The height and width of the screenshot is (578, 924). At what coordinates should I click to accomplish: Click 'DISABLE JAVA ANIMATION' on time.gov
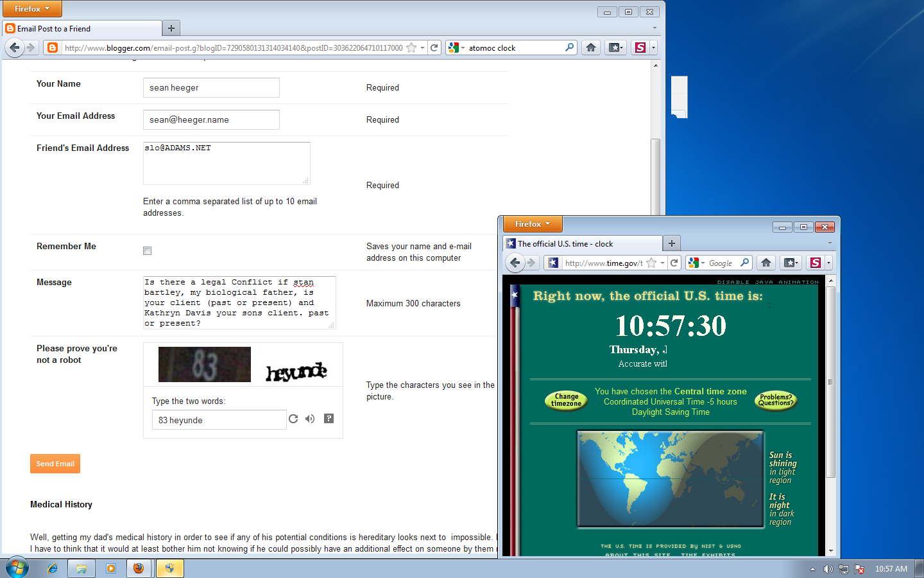pos(767,282)
